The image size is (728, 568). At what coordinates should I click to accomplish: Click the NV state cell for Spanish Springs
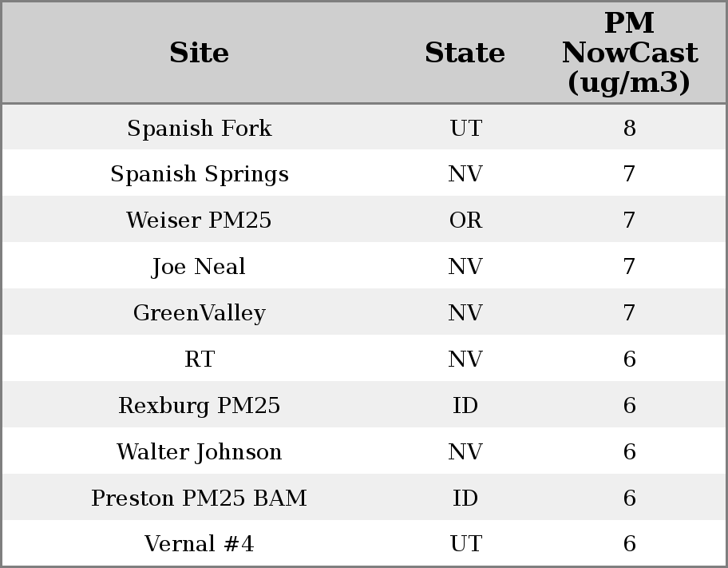[465, 174]
